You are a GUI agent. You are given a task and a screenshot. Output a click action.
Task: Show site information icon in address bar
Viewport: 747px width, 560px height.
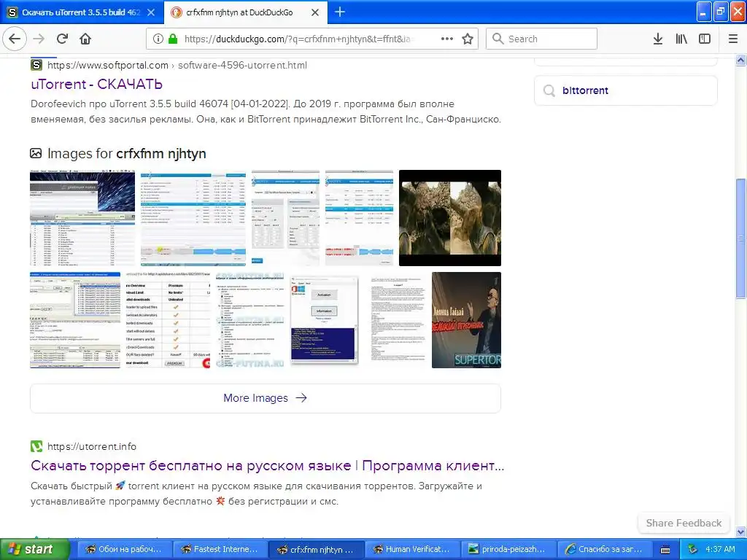click(158, 39)
